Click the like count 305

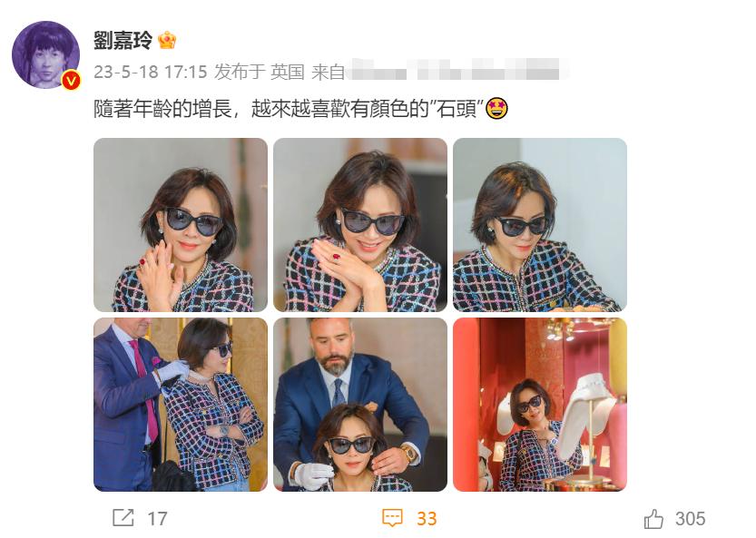pos(690,519)
